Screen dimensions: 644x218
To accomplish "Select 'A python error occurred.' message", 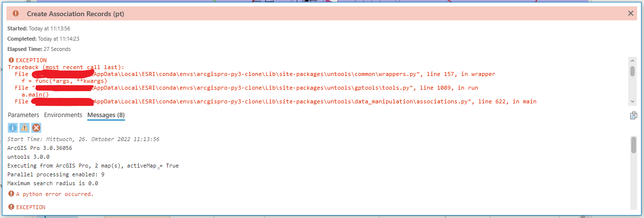I will 54,194.
